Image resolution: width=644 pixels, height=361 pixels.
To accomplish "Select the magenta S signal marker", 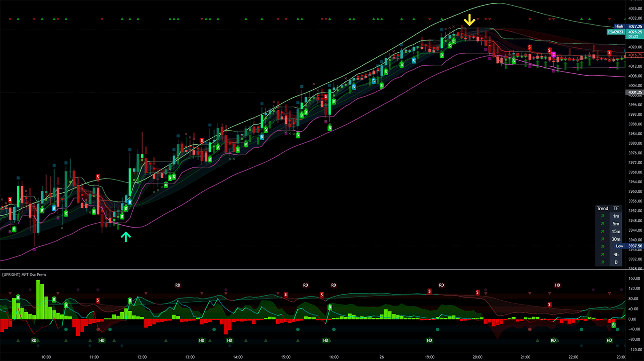I will [554, 55].
